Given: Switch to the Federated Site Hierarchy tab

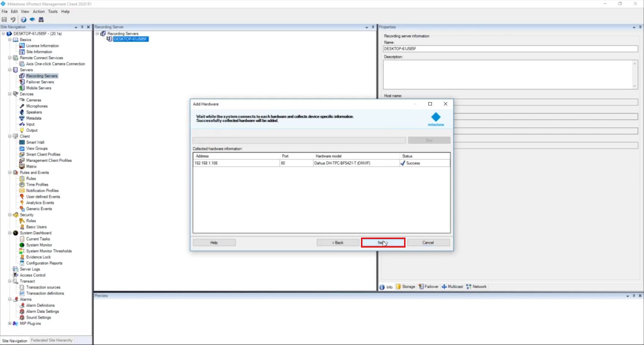Looking at the screenshot, I should [52, 341].
